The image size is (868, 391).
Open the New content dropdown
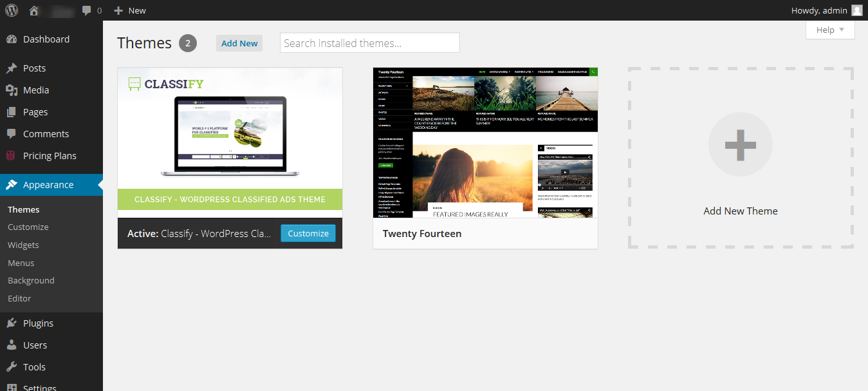pos(130,10)
